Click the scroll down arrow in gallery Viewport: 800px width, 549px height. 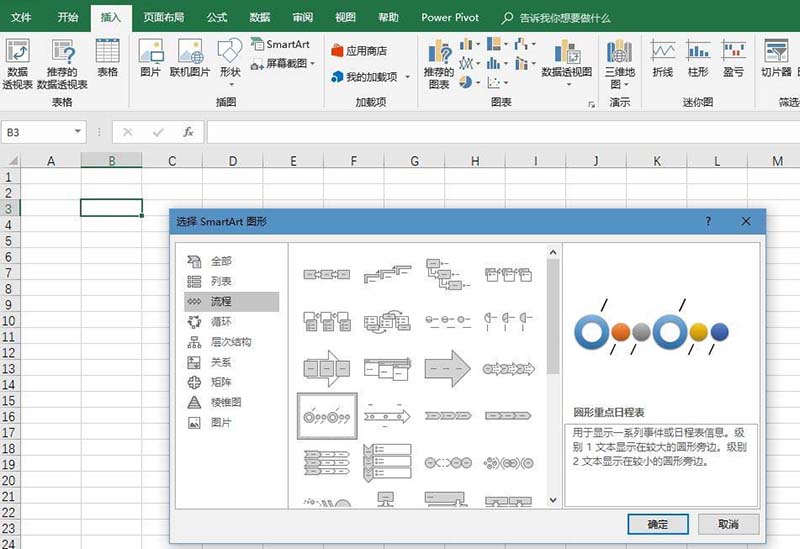(x=553, y=500)
